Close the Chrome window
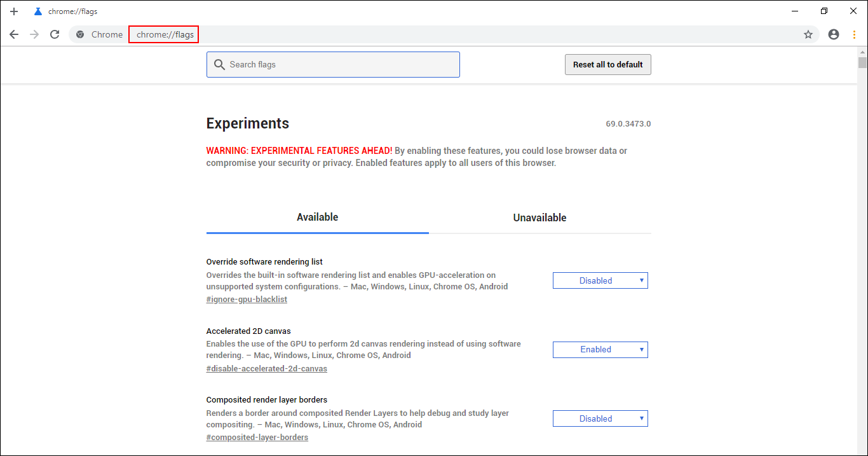The image size is (868, 456). 853,11
